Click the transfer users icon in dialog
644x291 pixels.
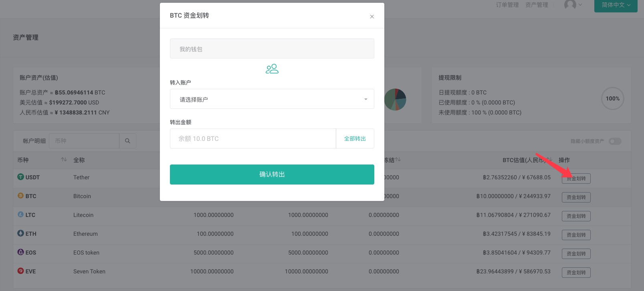[x=272, y=69]
